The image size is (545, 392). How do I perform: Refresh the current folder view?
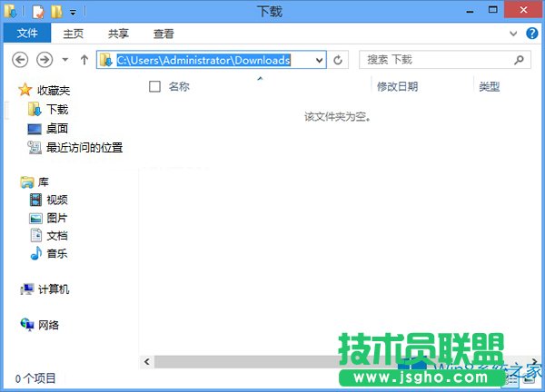[338, 60]
